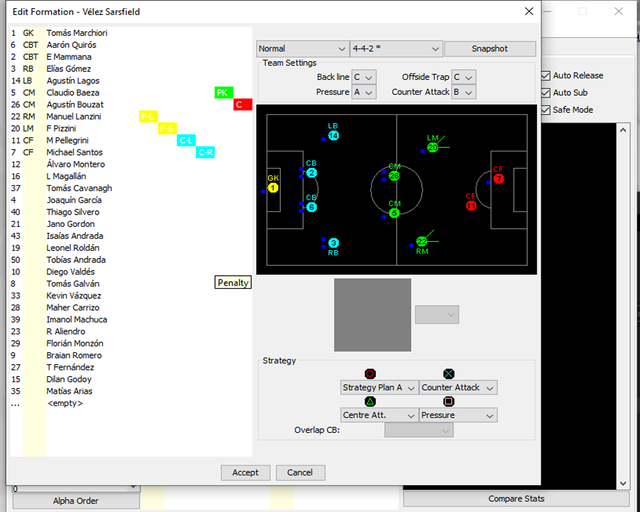Click the pink square button strategy icon

click(449, 401)
